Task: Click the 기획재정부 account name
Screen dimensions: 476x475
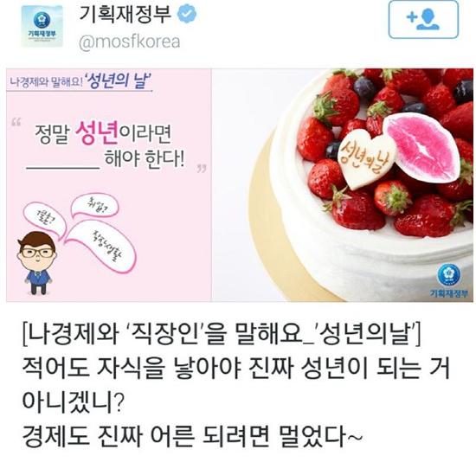Action: [125, 14]
